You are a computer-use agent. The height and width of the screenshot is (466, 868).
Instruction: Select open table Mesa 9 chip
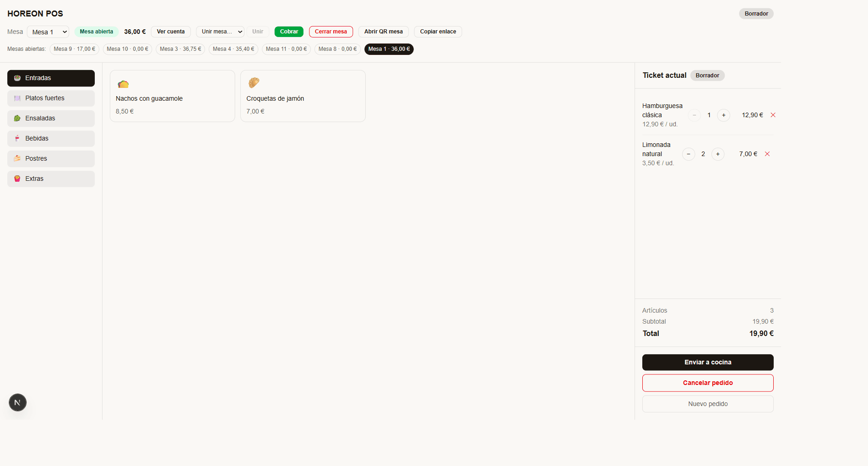coord(74,49)
